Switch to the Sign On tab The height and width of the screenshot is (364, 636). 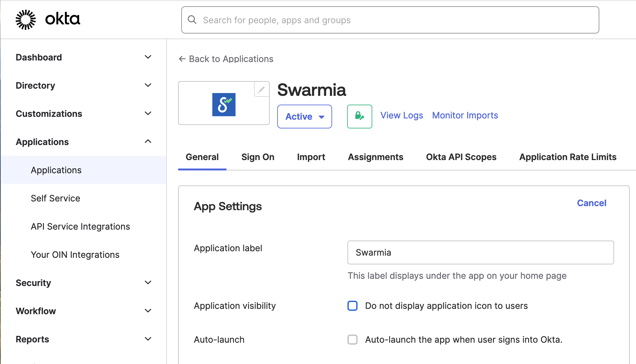(x=258, y=157)
